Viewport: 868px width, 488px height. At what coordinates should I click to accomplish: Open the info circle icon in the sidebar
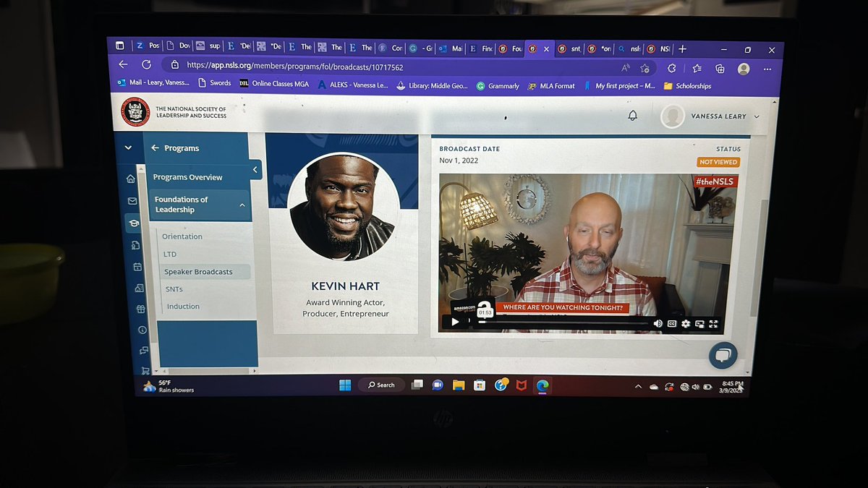tap(142, 330)
